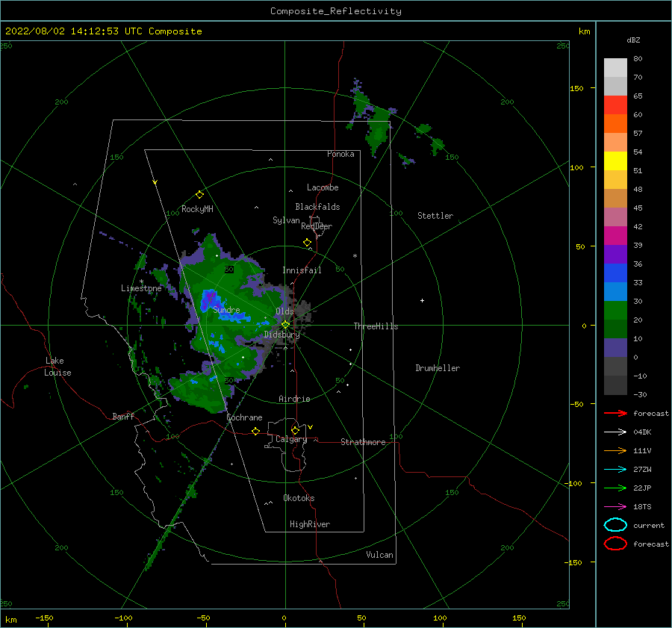Click the Banff label
This screenshot has height=628, width=672.
click(x=123, y=416)
